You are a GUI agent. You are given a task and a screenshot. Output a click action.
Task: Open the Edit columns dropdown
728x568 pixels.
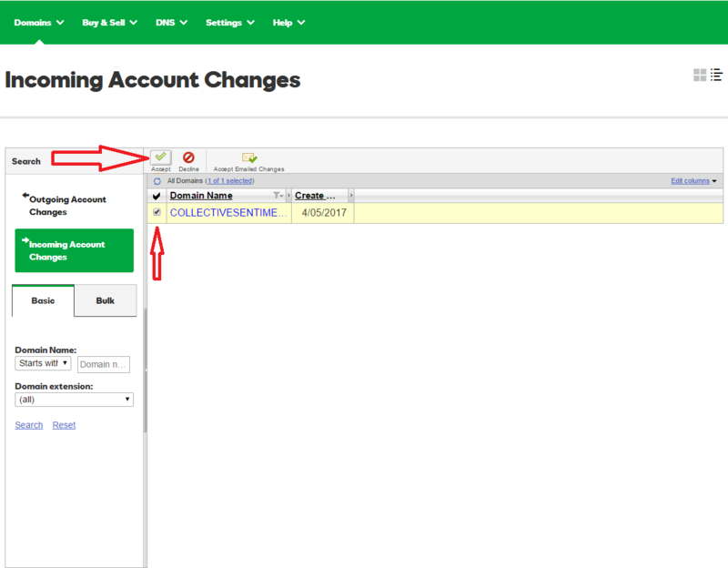(693, 181)
